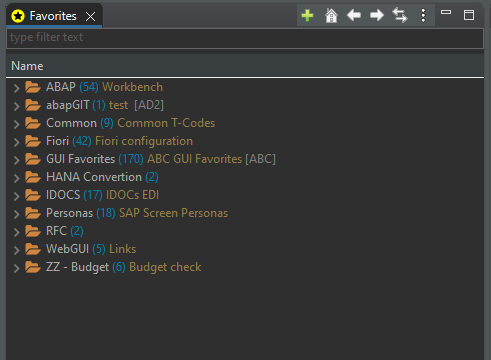Image resolution: width=491 pixels, height=360 pixels.
Task: Focus the type filter text field
Action: coord(245,38)
